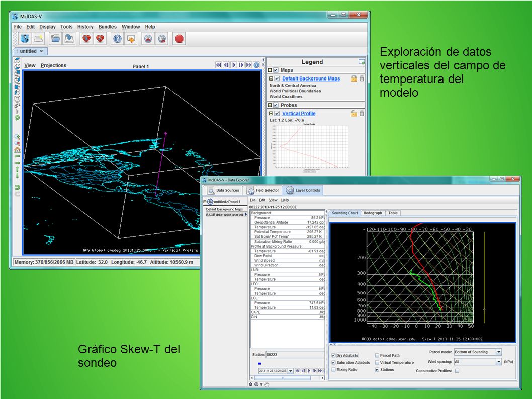Click rewind-to-start button in Panel 1 animation
The width and height of the screenshot is (532, 399).
coord(219,65)
